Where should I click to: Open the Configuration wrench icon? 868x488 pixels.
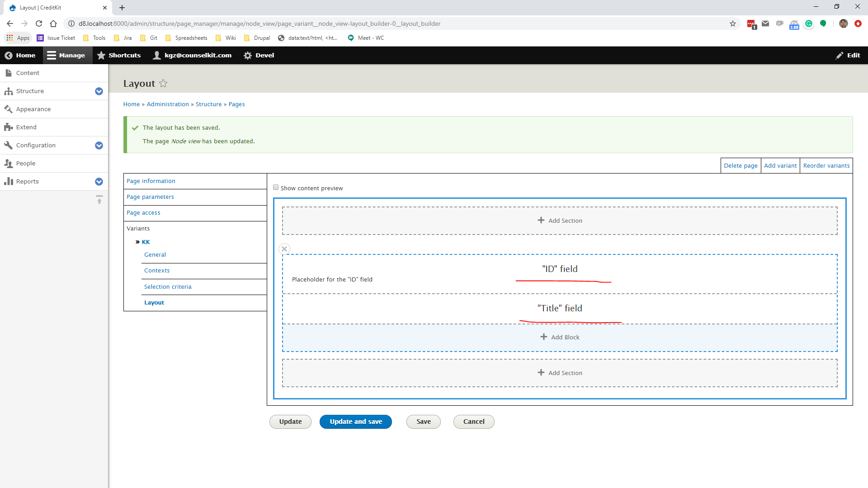coord(8,145)
